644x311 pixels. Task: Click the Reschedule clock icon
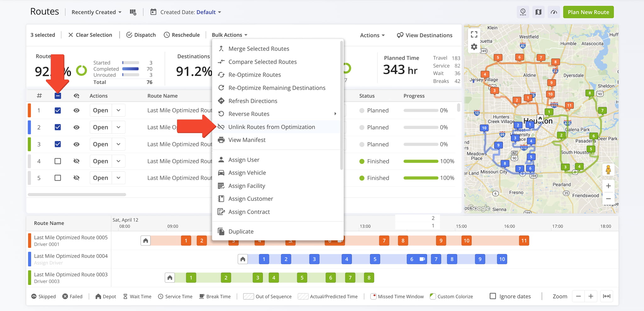(167, 35)
